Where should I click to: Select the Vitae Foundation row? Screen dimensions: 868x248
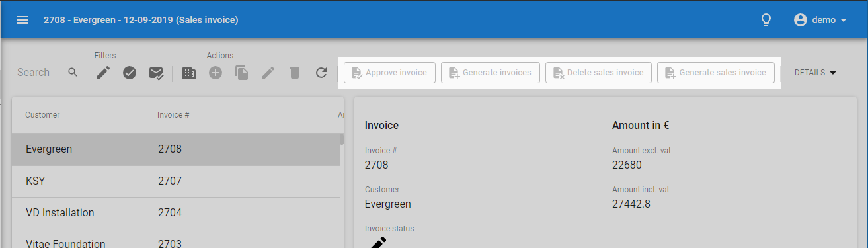[x=176, y=239]
